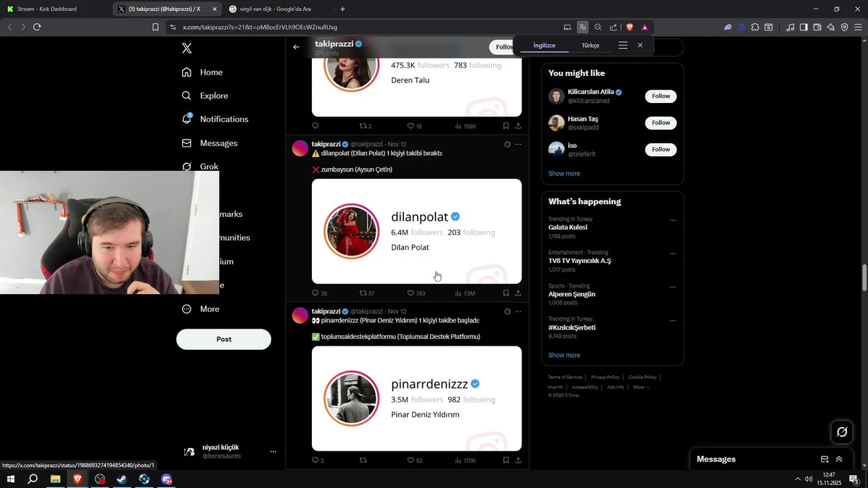Click the page vertical scrollbar thumb

pyautogui.click(x=865, y=279)
